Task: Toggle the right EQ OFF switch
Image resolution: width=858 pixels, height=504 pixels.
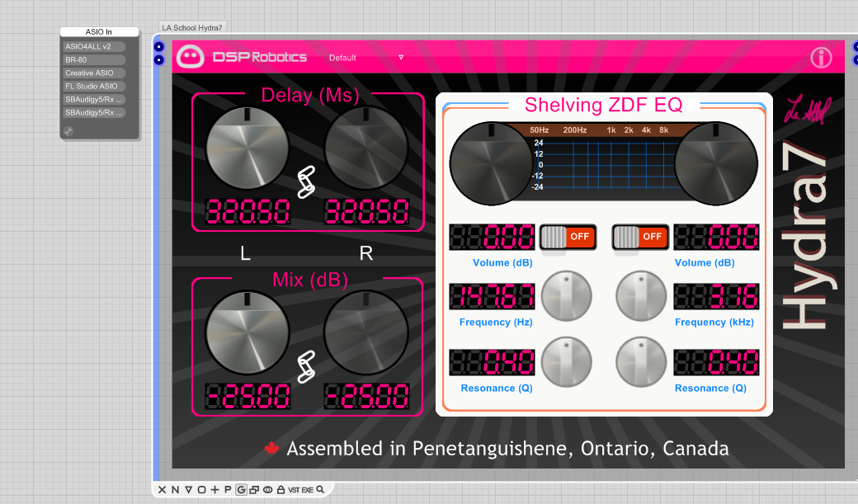Action: point(639,237)
